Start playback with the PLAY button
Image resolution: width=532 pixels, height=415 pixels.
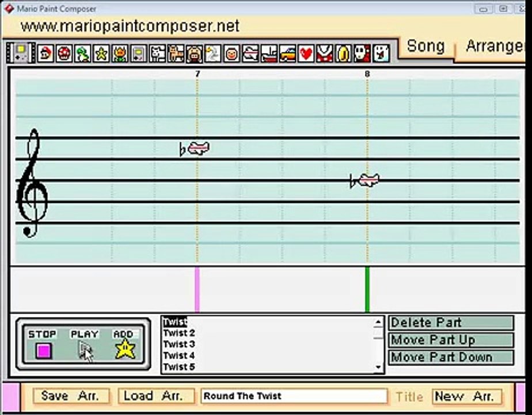[85, 350]
